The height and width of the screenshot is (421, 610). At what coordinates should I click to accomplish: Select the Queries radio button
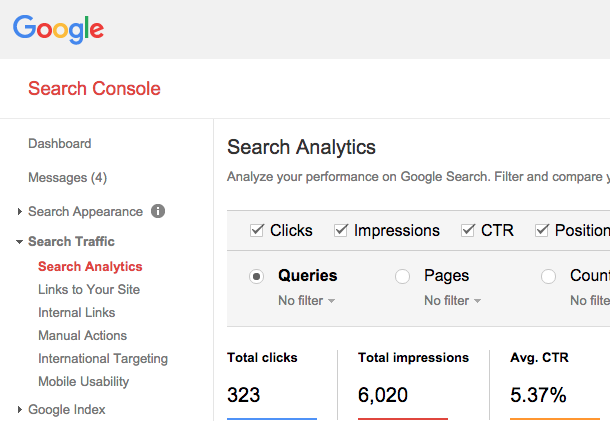coord(257,276)
